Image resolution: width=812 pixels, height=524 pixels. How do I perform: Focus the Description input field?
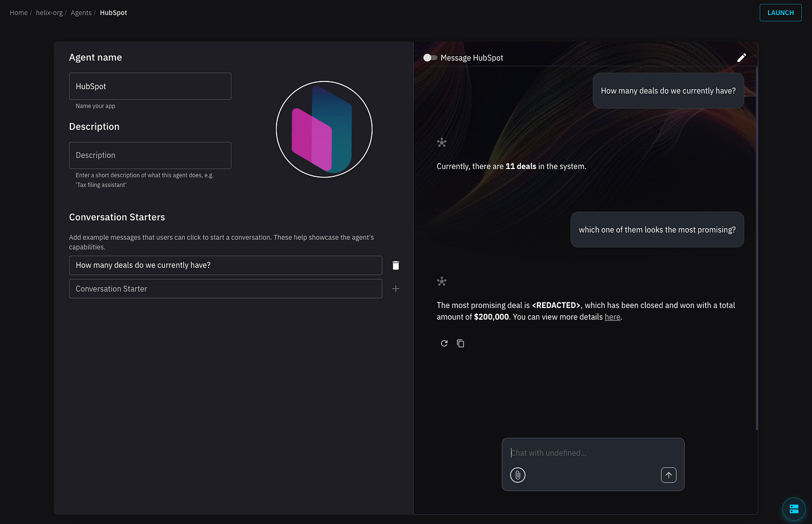(150, 155)
